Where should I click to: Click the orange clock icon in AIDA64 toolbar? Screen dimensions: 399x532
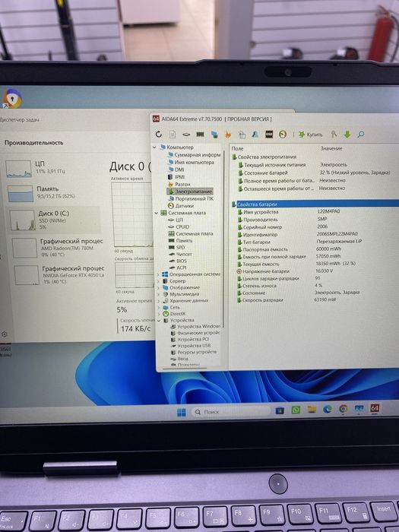click(283, 135)
